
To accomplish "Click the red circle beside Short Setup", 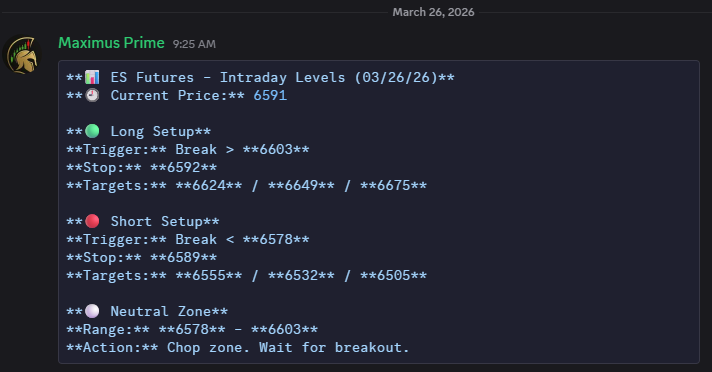I will tap(92, 221).
